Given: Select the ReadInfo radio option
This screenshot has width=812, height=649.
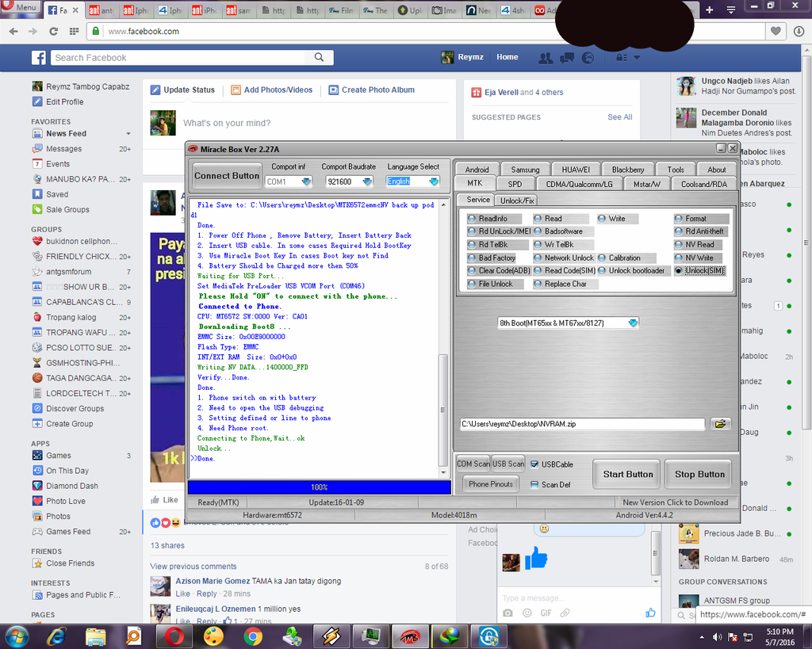Looking at the screenshot, I should (472, 219).
